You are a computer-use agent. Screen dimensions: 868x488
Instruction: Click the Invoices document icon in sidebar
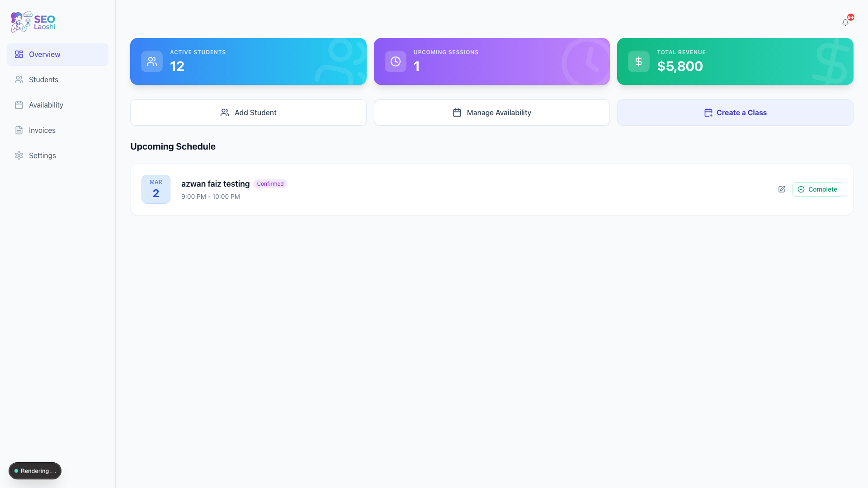pos(19,130)
